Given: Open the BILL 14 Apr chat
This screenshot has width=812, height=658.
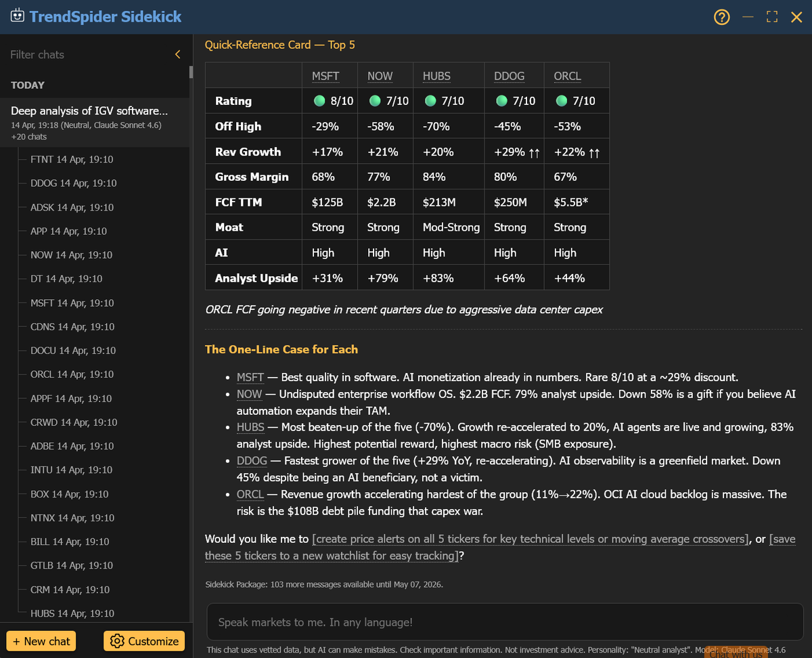Looking at the screenshot, I should [70, 542].
